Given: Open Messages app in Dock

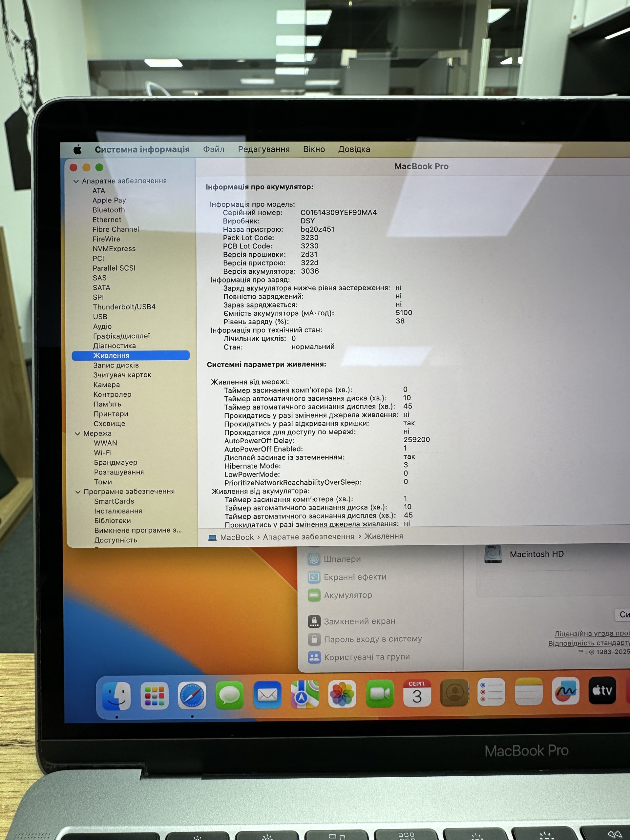Looking at the screenshot, I should 229,695.
